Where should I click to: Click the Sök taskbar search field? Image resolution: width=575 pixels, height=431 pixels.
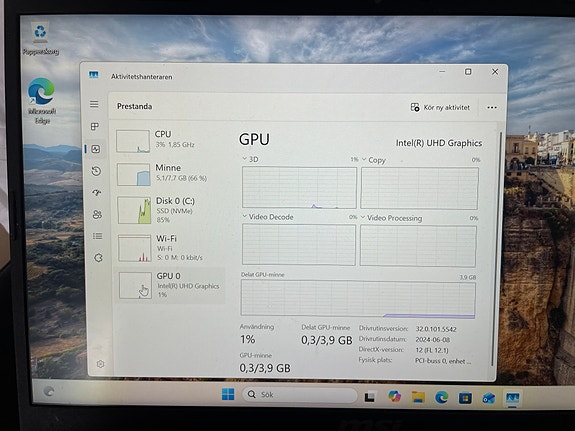(x=300, y=394)
